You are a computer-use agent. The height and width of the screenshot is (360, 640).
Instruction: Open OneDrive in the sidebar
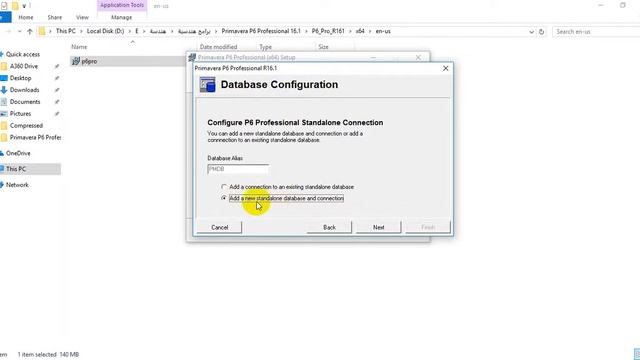[x=18, y=153]
